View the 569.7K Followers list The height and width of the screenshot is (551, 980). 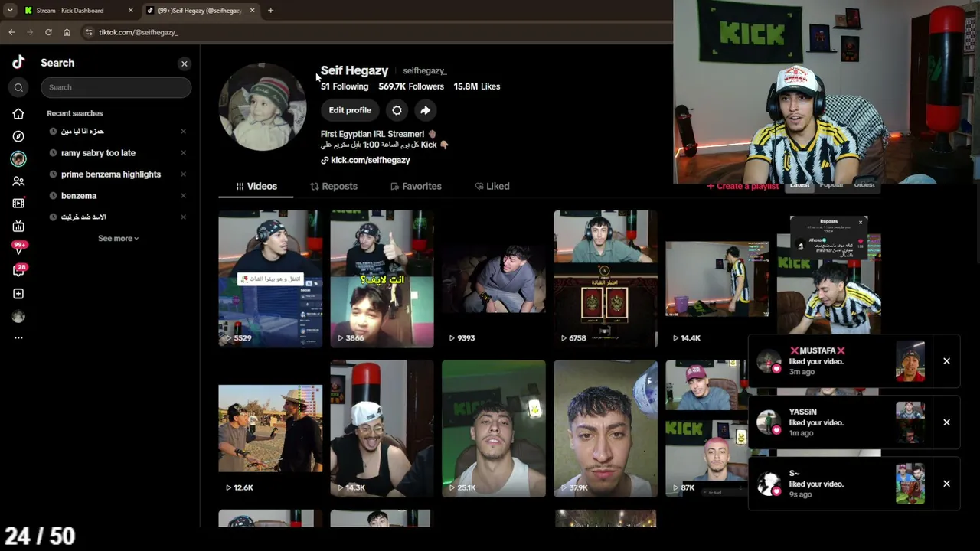(x=411, y=86)
